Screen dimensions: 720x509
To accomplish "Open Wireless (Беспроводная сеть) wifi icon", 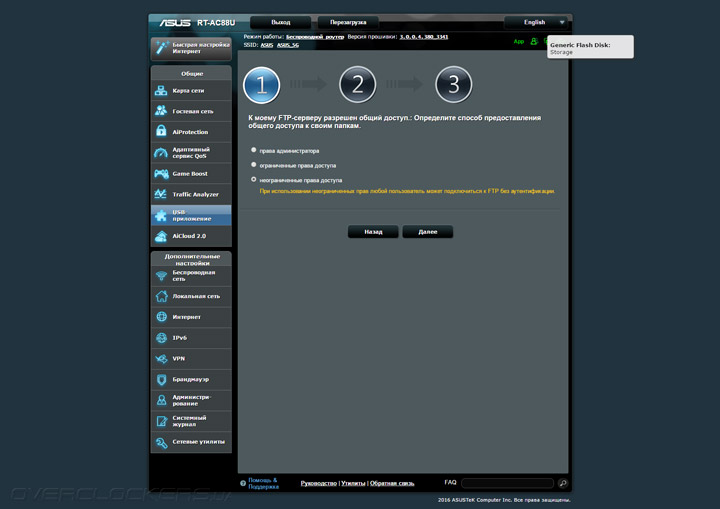I will point(161,276).
